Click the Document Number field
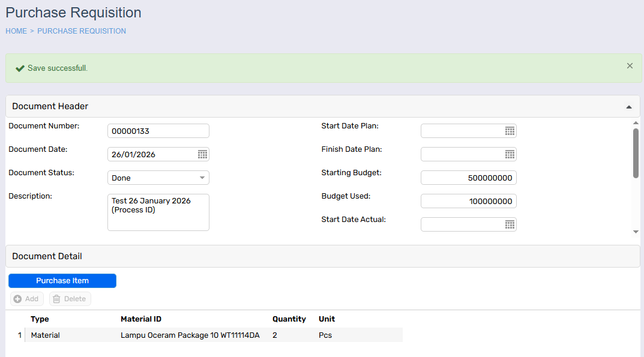644x357 pixels. click(x=158, y=131)
